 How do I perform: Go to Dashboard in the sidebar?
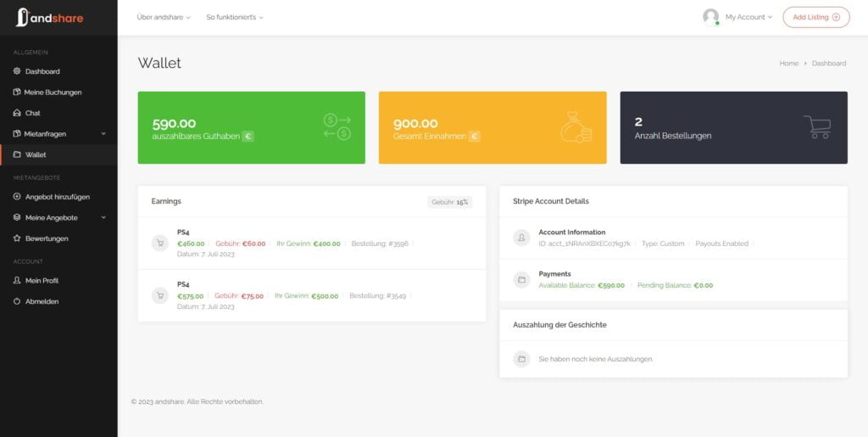pyautogui.click(x=42, y=71)
